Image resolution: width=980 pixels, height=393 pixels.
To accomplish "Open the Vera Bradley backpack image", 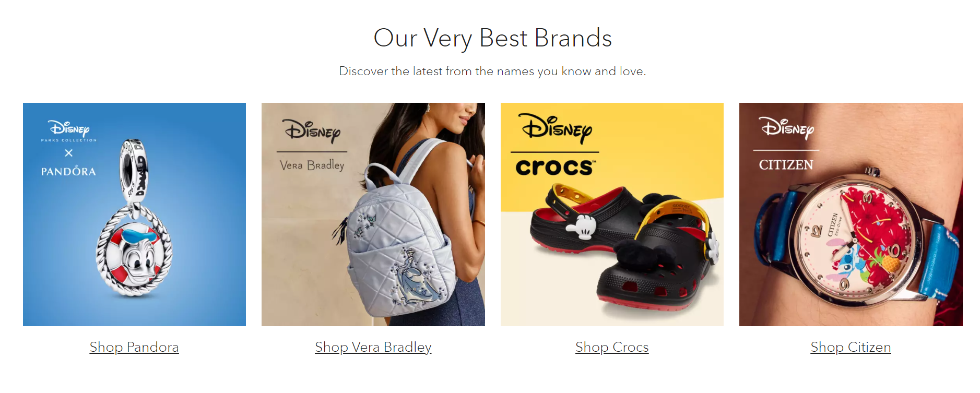I will (373, 215).
